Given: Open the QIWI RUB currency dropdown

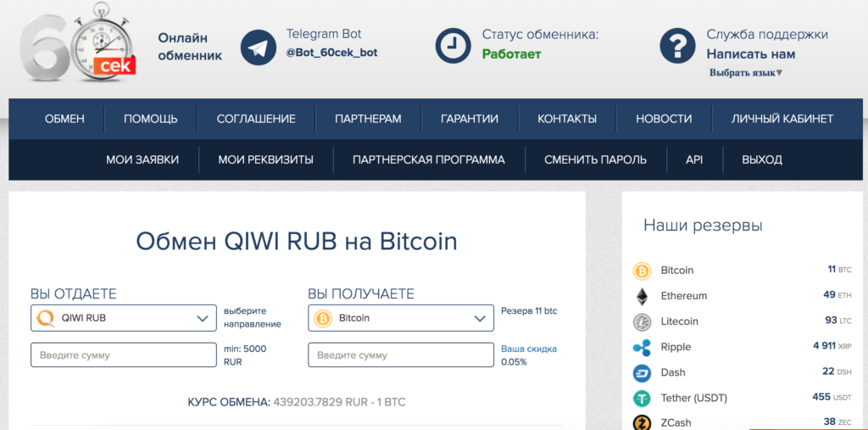Looking at the screenshot, I should [123, 319].
